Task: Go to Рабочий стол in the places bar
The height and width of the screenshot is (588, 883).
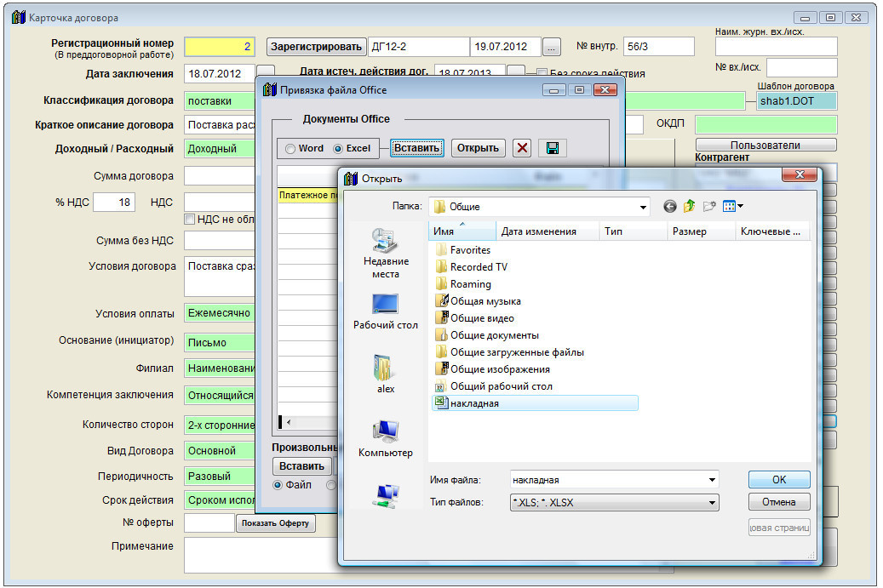Action: 385,311
